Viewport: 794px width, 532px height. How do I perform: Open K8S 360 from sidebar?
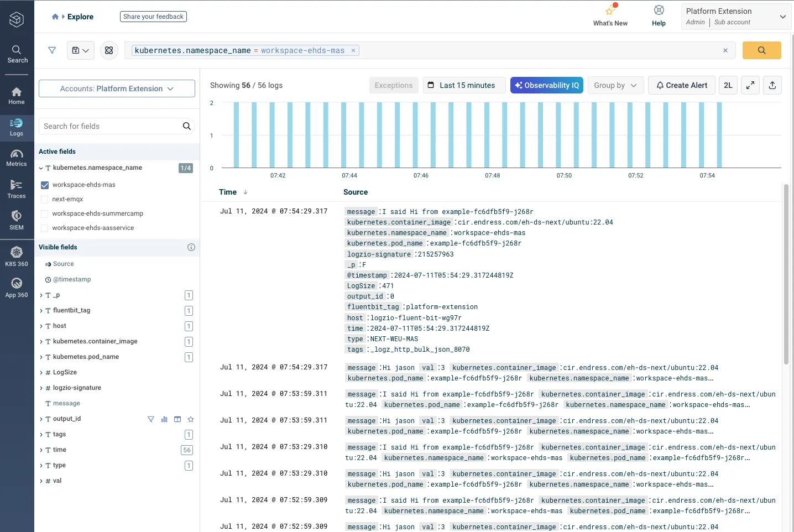click(17, 257)
